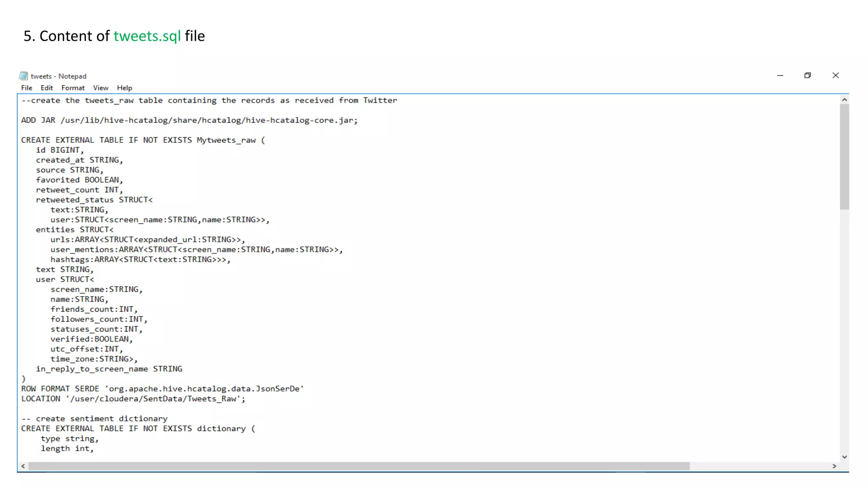Click the LOCATION Tweets_Raw path line
The image size is (868, 488).
click(x=133, y=399)
